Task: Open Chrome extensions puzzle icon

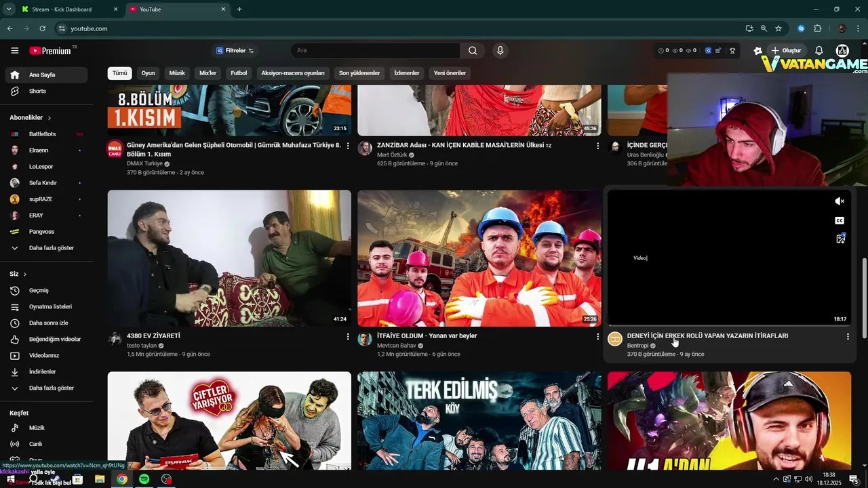Action: pyautogui.click(x=817, y=28)
